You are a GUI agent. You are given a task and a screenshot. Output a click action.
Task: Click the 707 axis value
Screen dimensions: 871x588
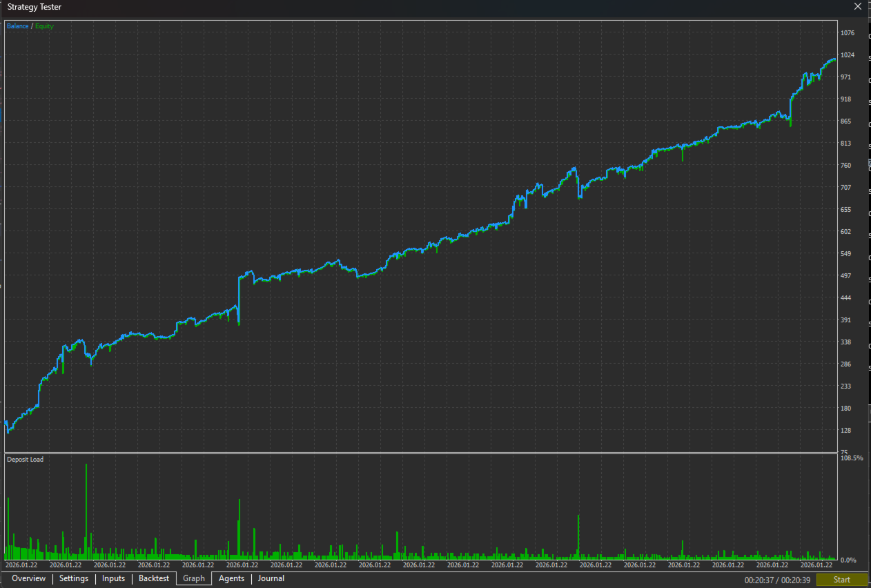pos(846,188)
